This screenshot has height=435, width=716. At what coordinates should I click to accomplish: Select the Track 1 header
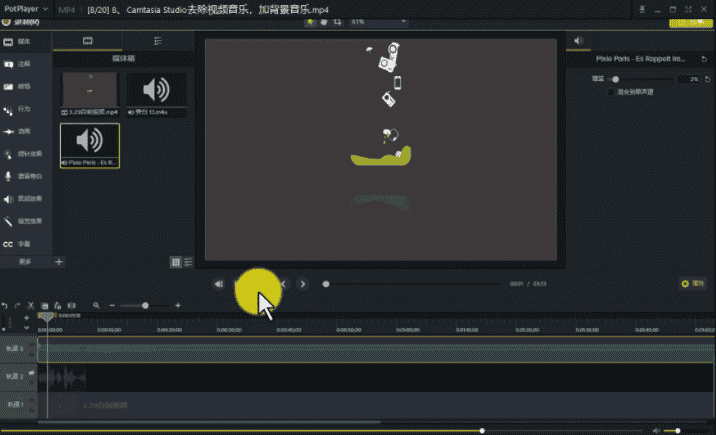pyautogui.click(x=18, y=404)
